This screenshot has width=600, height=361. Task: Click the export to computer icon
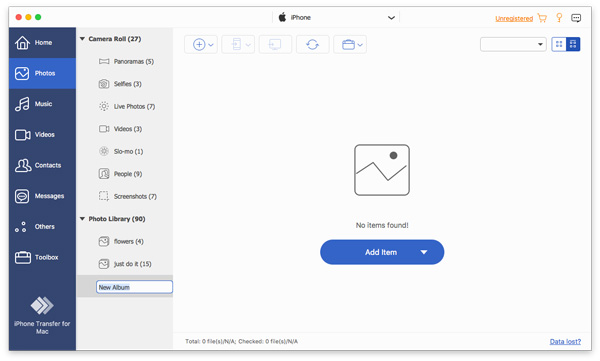275,44
